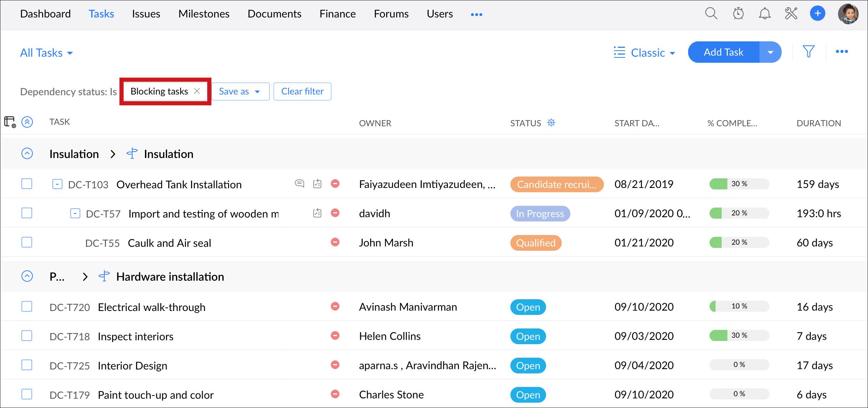The width and height of the screenshot is (868, 408).
Task: Select the checkbox beside Overhead Tank Installation
Action: (x=27, y=184)
